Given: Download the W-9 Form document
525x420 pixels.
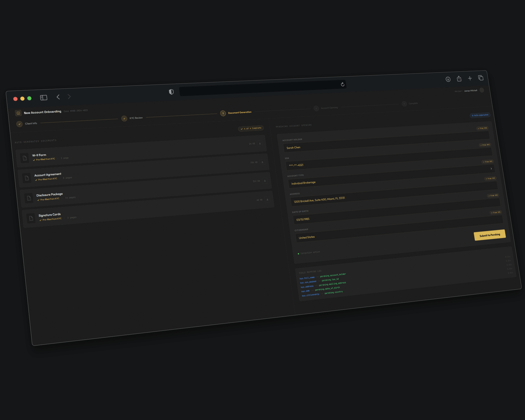Looking at the screenshot, I should click(260, 144).
